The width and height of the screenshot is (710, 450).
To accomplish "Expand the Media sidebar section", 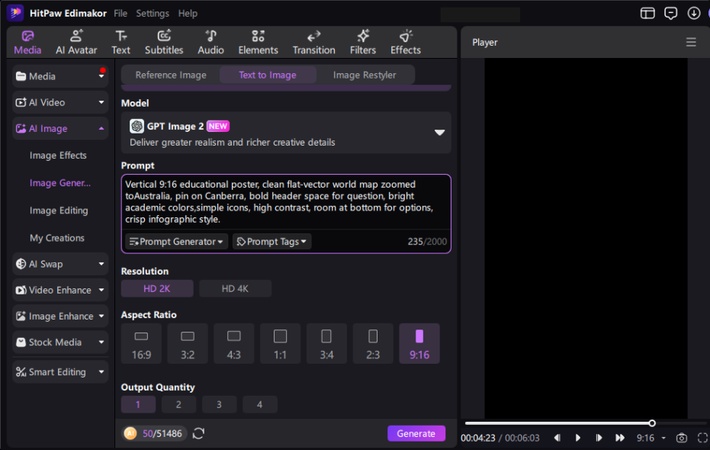I will coord(60,76).
